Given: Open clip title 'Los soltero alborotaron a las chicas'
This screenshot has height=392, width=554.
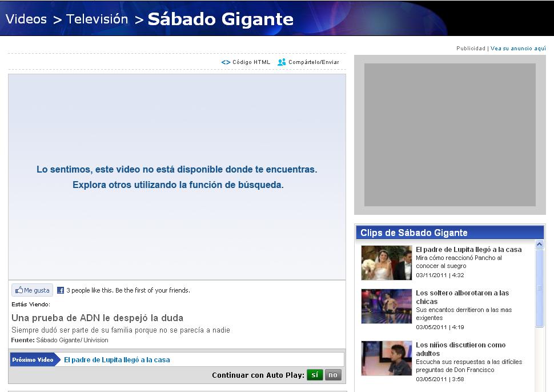Looking at the screenshot, I should pos(462,297).
